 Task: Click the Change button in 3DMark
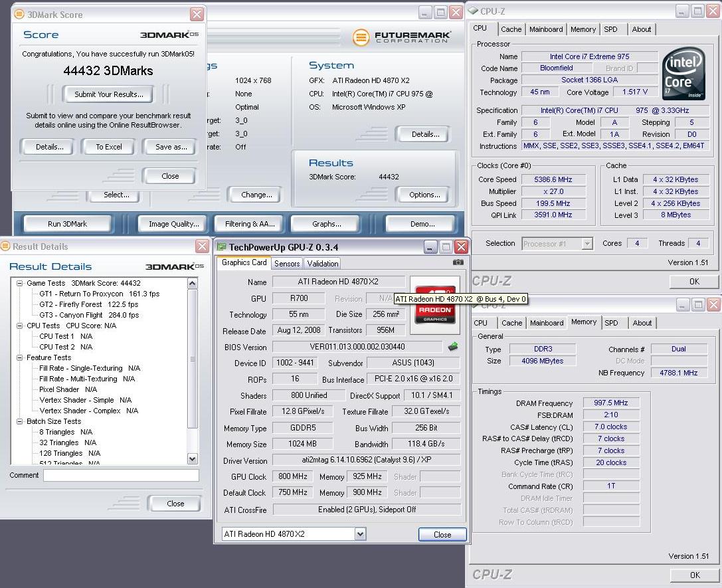click(256, 195)
